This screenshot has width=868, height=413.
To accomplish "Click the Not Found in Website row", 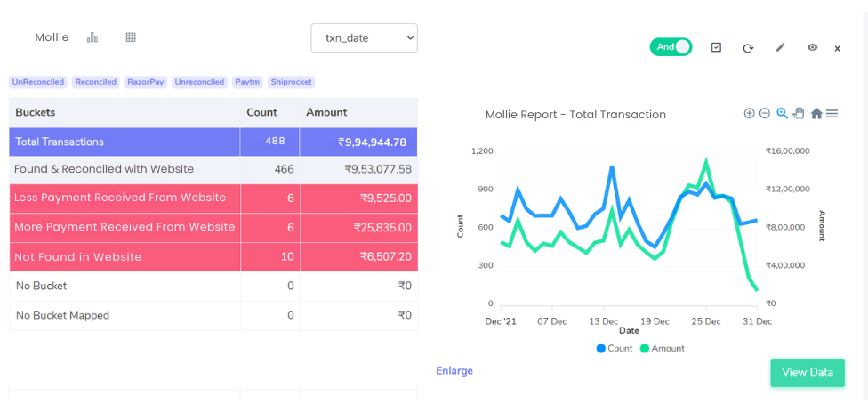I will [213, 257].
